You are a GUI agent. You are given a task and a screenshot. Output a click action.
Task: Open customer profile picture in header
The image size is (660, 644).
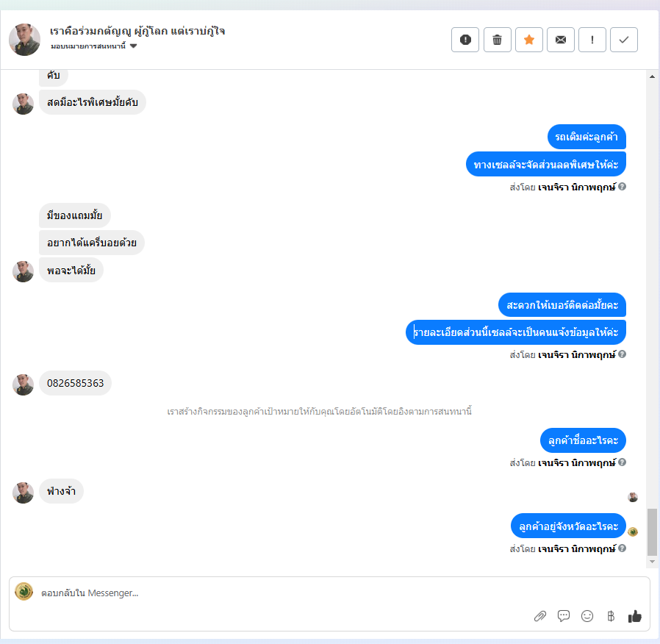pyautogui.click(x=24, y=40)
